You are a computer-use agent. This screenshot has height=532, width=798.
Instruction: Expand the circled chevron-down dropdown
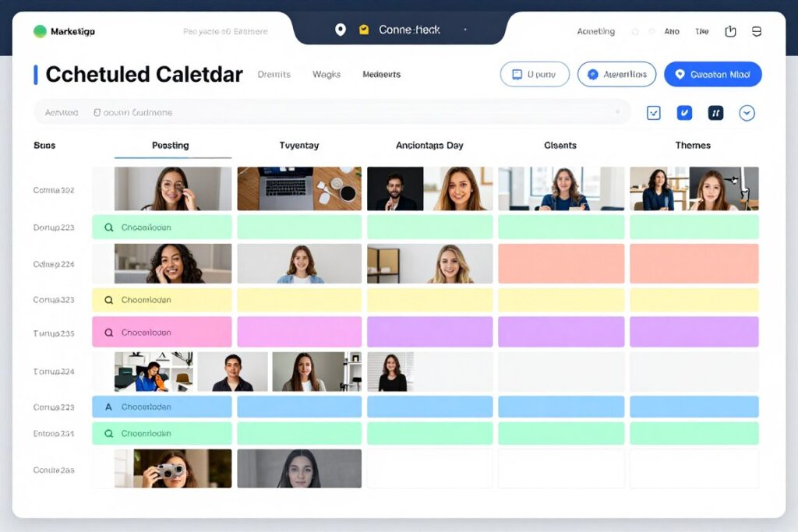(x=747, y=113)
